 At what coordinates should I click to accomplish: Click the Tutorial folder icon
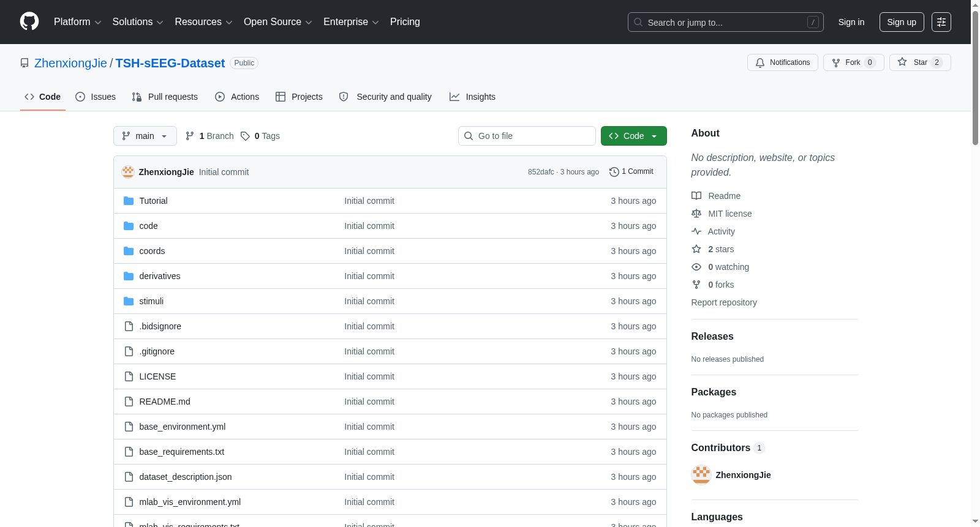(x=129, y=201)
